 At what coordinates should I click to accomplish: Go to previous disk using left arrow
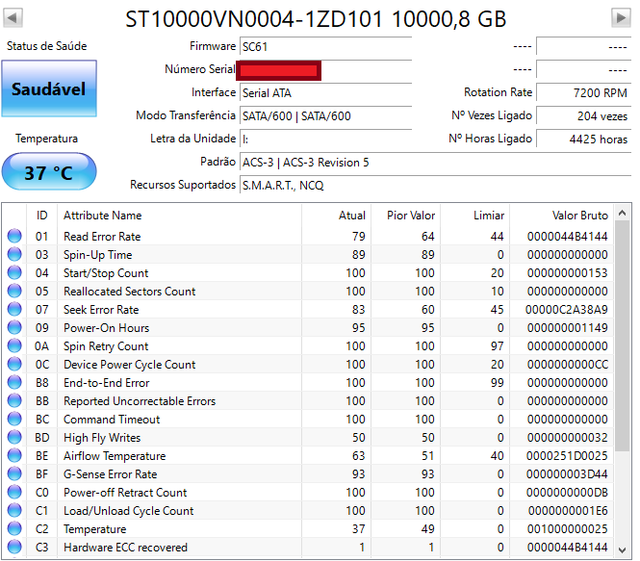[13, 18]
